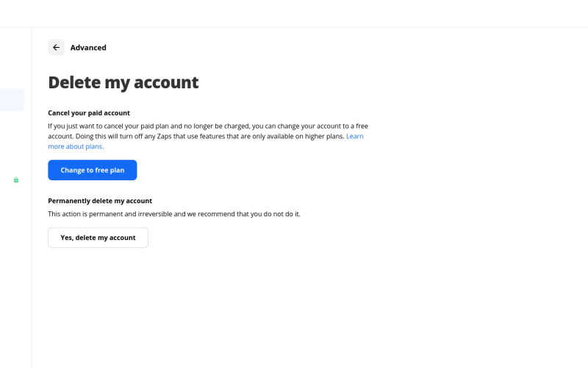Confirm with Yes, delete my account button
This screenshot has width=588, height=368.
pyautogui.click(x=98, y=238)
